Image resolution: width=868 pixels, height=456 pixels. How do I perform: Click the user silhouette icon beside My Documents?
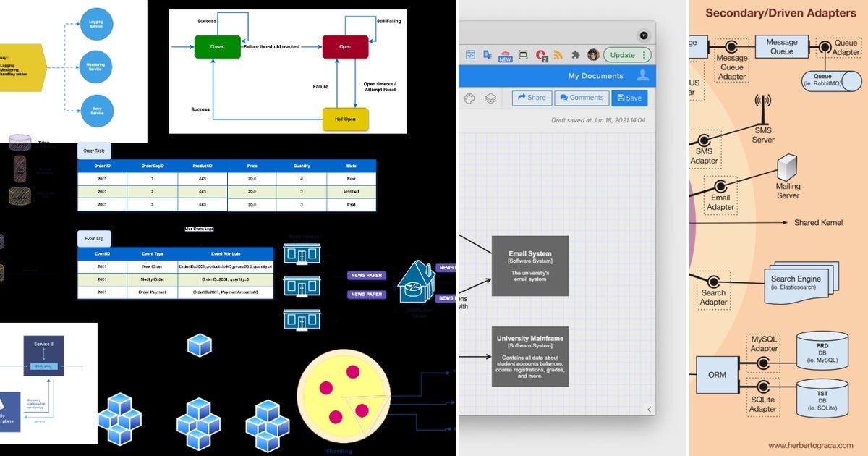643,75
